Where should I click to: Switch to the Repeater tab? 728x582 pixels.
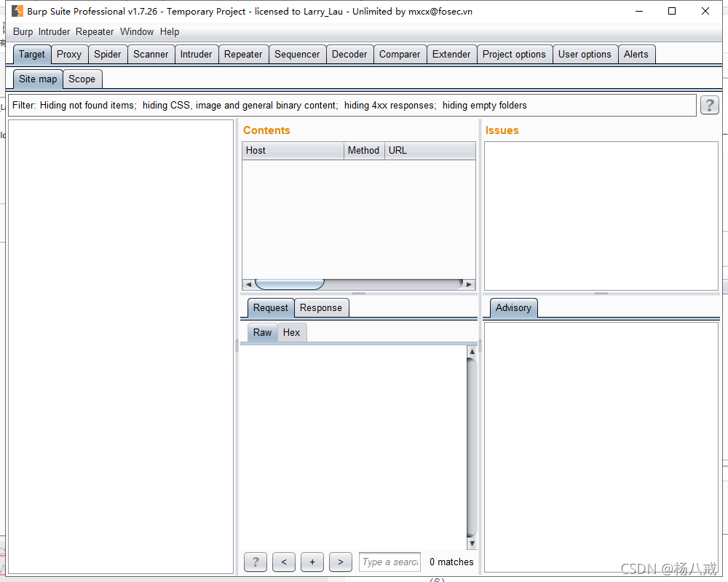click(243, 55)
